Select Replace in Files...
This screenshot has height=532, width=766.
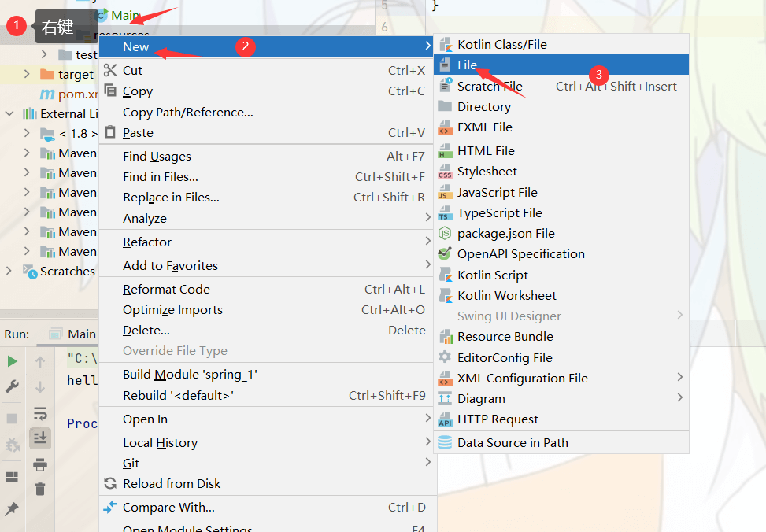[266, 198]
